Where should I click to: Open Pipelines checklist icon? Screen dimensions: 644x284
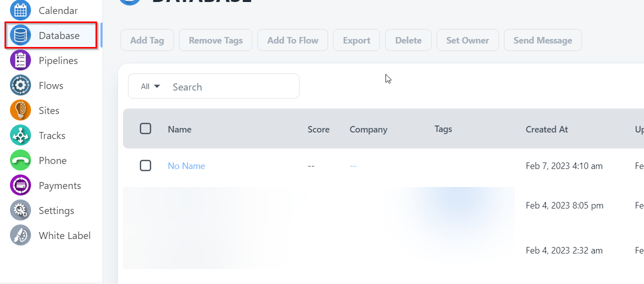point(20,60)
